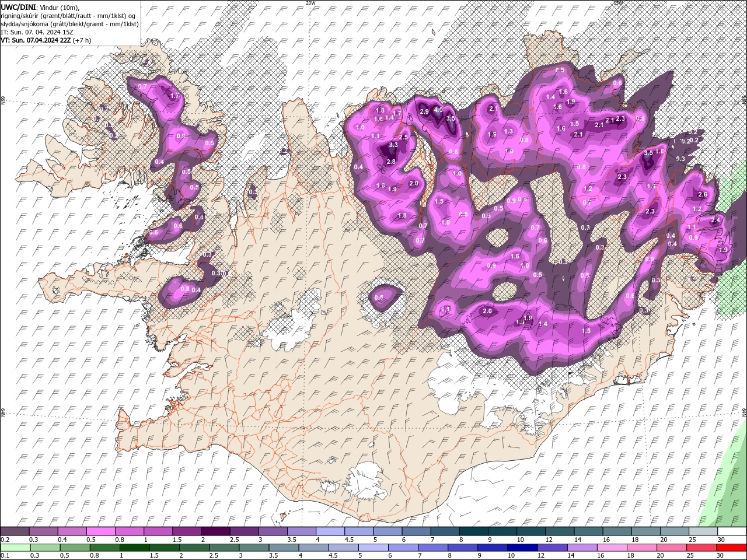Select the 20 swatch in upper snow scale
The width and height of the screenshot is (747, 560).
click(675, 531)
